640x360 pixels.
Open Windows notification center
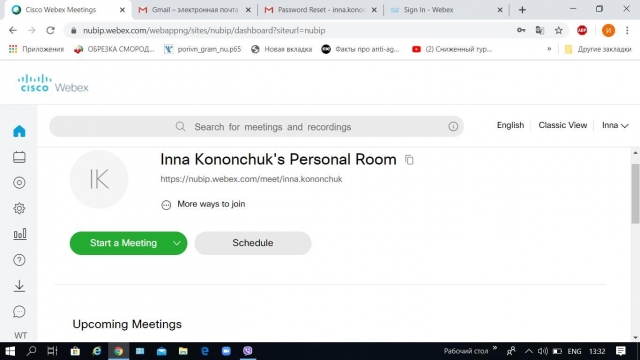pos(621,351)
